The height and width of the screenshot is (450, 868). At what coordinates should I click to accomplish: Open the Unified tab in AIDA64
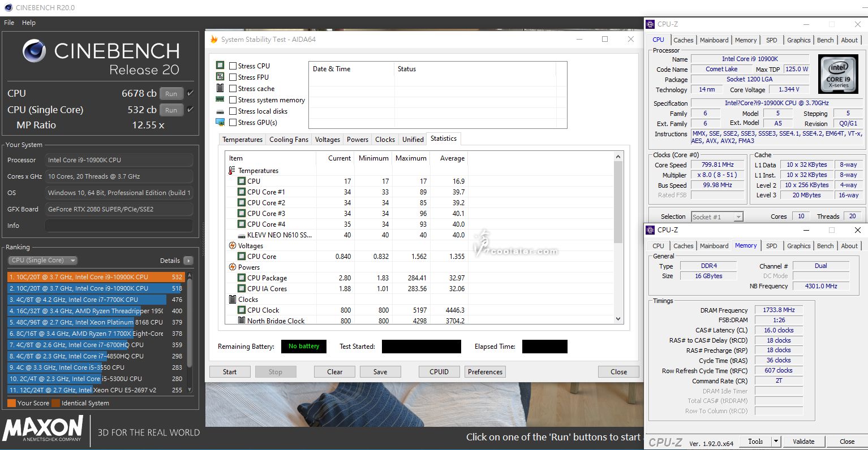[x=413, y=140]
